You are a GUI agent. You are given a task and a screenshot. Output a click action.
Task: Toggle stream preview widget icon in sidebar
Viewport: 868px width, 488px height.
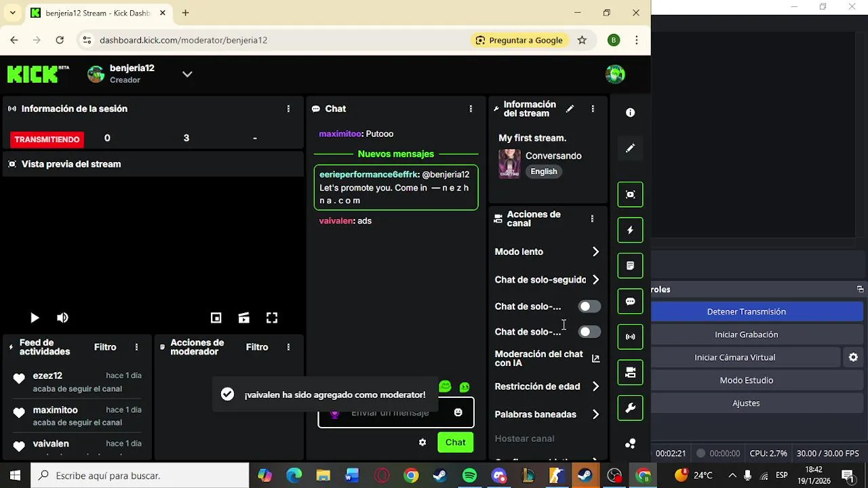pyautogui.click(x=630, y=195)
